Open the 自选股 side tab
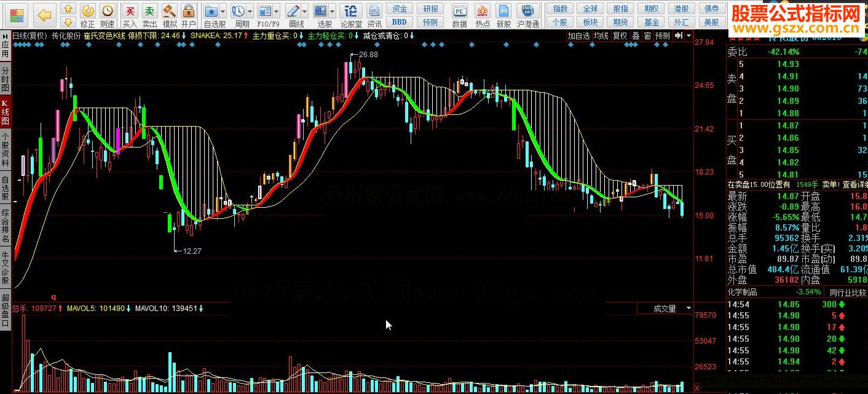This screenshot has width=868, height=394. [6, 187]
